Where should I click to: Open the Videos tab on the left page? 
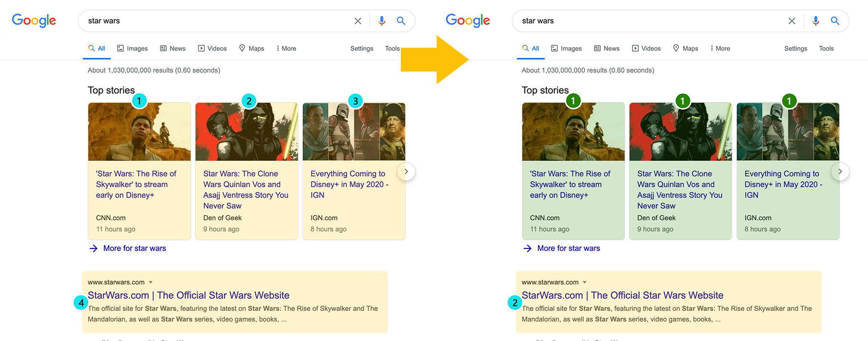tap(212, 48)
